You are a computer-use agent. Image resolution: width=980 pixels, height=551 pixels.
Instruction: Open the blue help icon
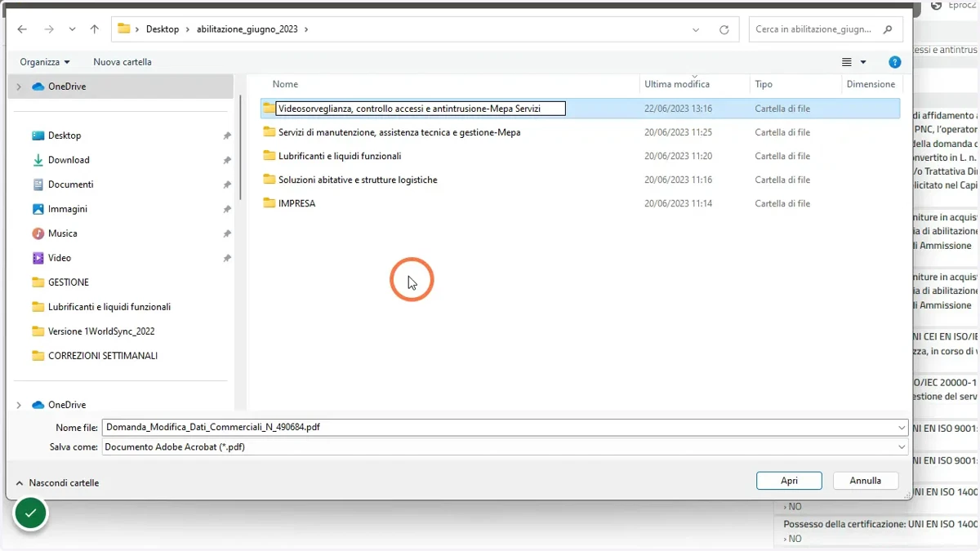pyautogui.click(x=894, y=62)
